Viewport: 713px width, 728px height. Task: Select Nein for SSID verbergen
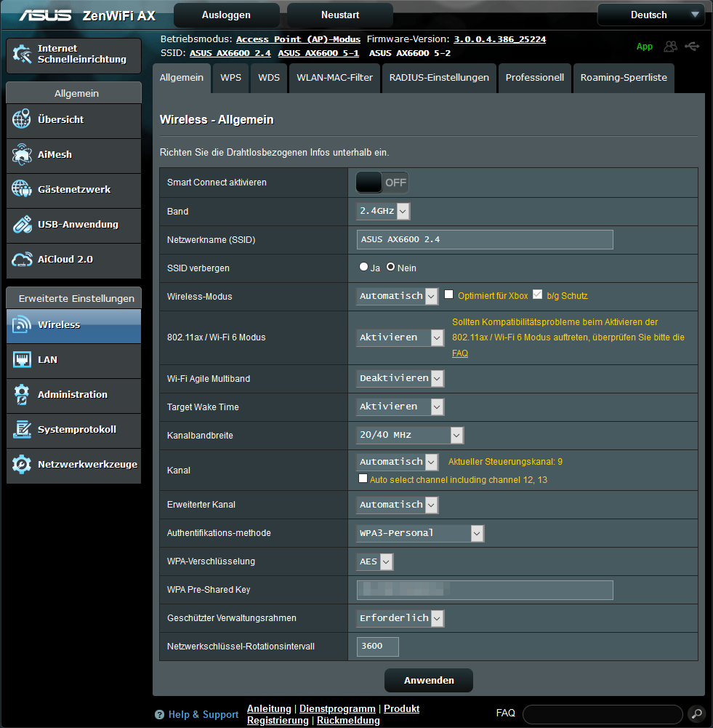click(x=390, y=267)
